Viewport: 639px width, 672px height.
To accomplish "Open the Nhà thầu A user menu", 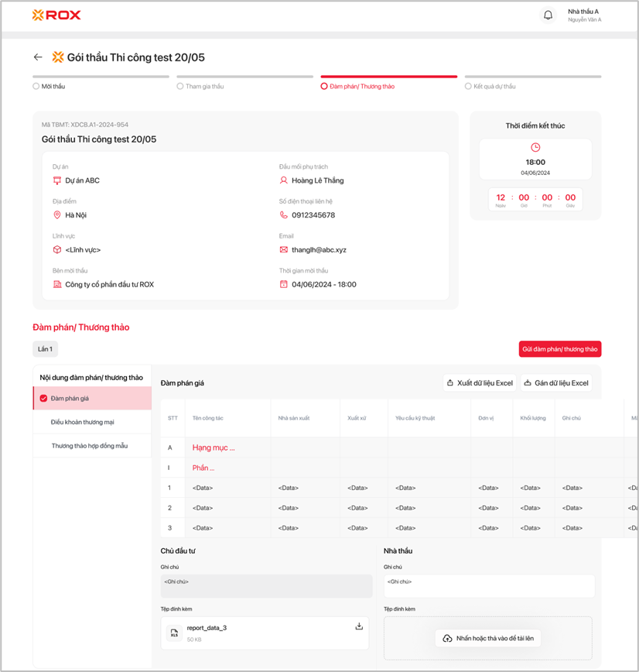I will [x=583, y=15].
